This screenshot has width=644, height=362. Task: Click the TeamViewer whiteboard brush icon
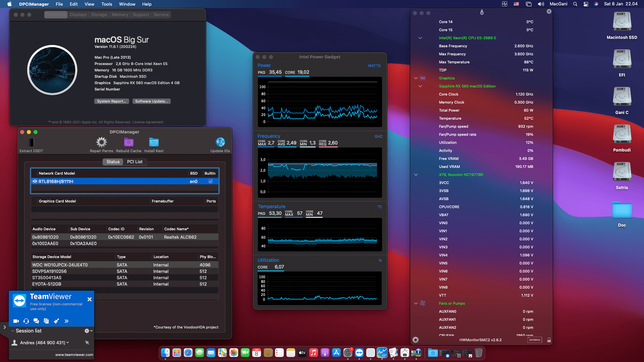tap(56, 321)
